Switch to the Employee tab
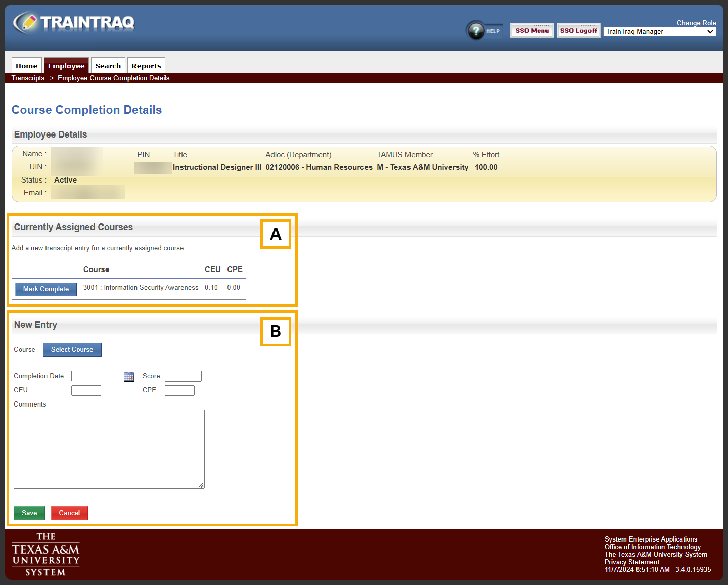Viewport: 728px width, 585px height. (x=66, y=66)
